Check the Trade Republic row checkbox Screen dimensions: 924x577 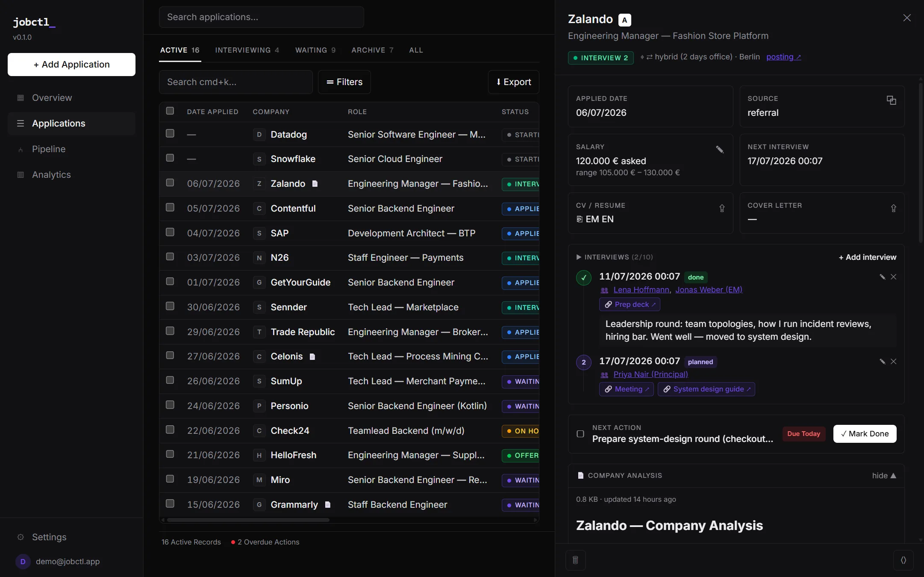(170, 331)
